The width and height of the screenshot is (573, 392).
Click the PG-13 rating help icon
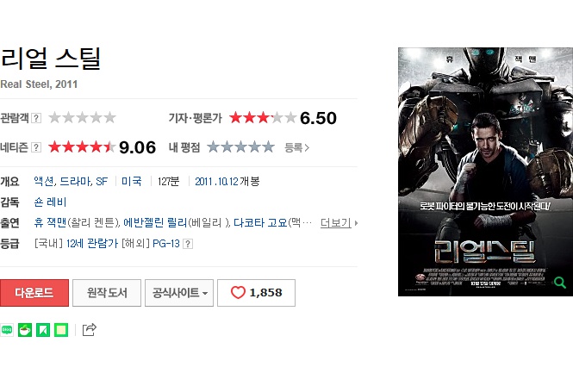click(x=188, y=244)
